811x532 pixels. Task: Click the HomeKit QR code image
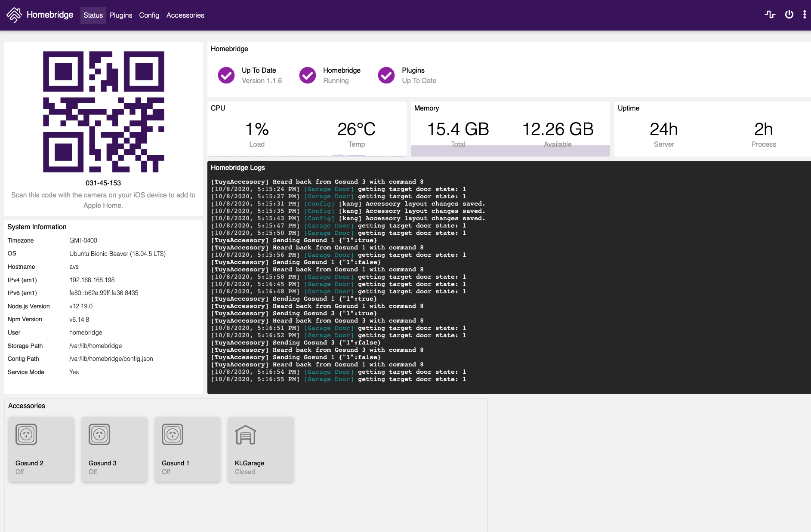click(x=103, y=112)
